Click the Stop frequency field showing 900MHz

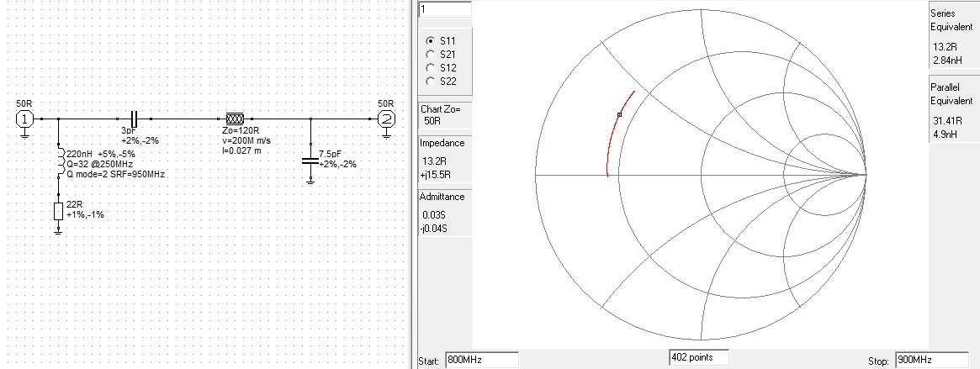click(x=932, y=361)
